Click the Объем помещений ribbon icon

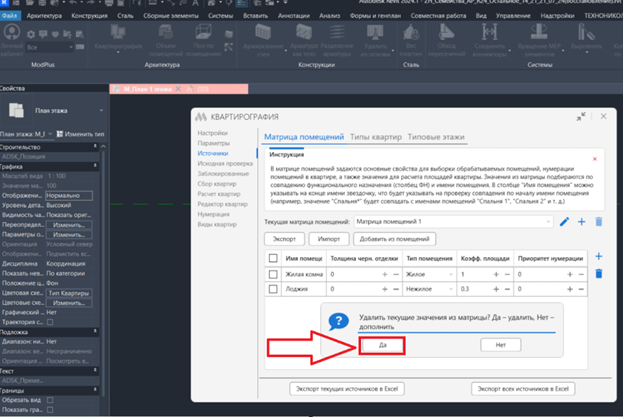165,32
